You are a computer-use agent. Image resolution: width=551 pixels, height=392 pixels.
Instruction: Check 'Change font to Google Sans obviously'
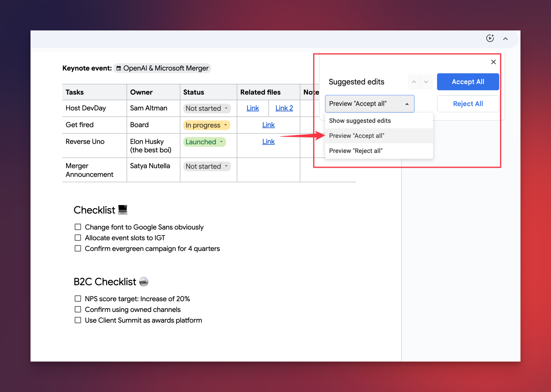click(x=78, y=227)
